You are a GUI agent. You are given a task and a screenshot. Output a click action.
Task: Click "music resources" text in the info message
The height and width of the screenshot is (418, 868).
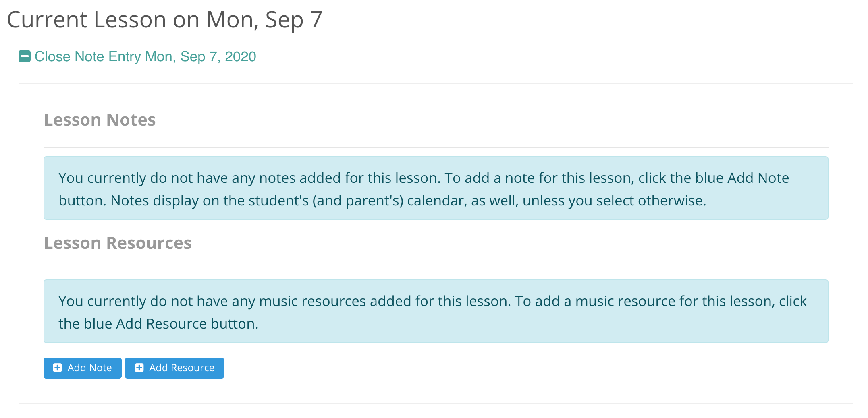click(x=312, y=301)
